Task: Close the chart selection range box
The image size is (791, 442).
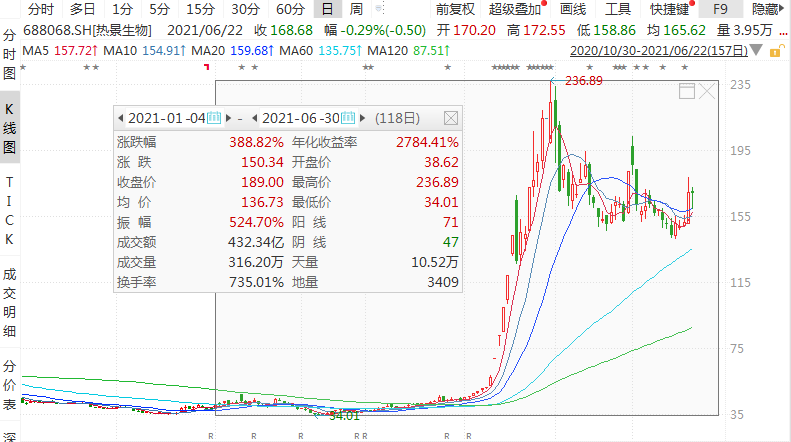Action: pyautogui.click(x=707, y=91)
